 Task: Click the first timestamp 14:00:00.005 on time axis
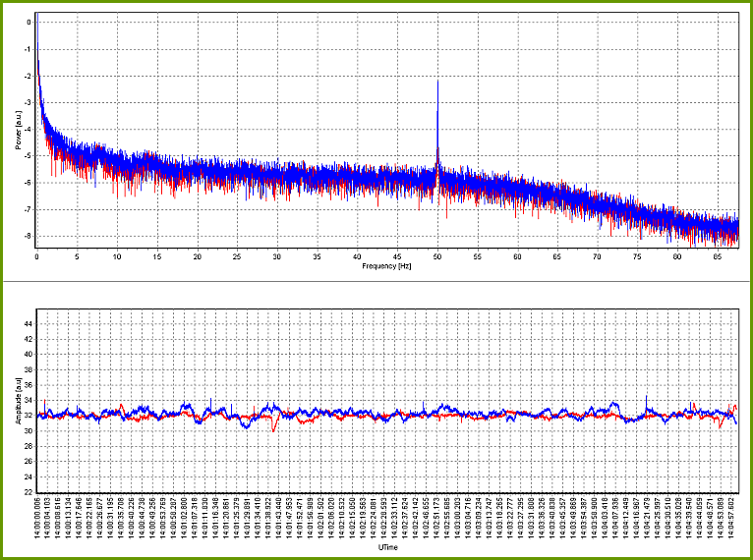click(39, 519)
